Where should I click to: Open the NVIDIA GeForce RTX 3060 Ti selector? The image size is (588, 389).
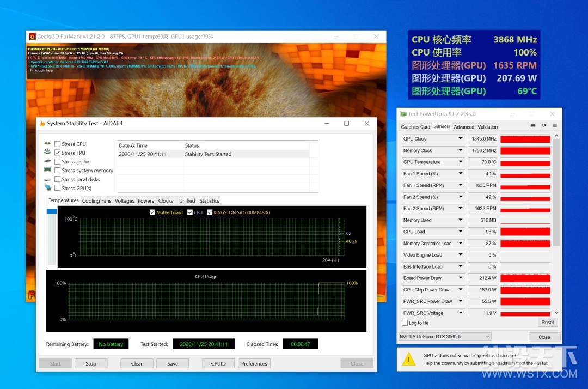pos(445,337)
